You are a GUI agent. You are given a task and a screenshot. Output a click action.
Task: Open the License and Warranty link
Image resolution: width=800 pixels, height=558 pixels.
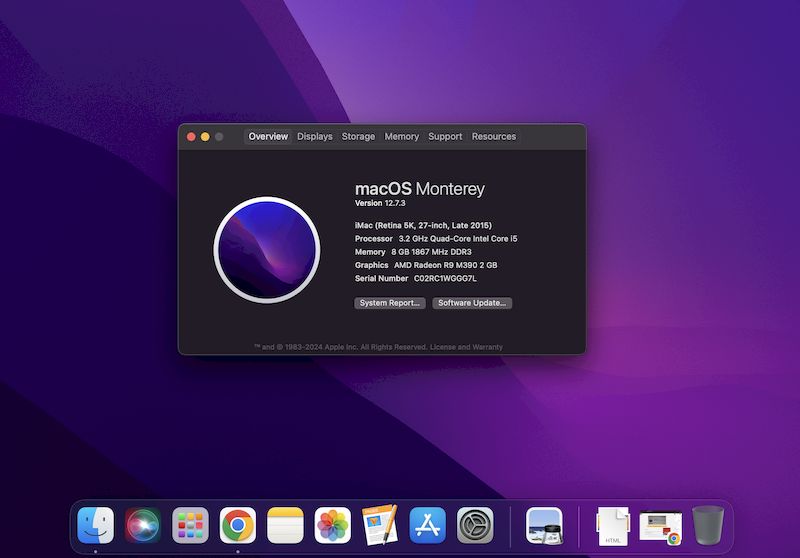point(466,347)
